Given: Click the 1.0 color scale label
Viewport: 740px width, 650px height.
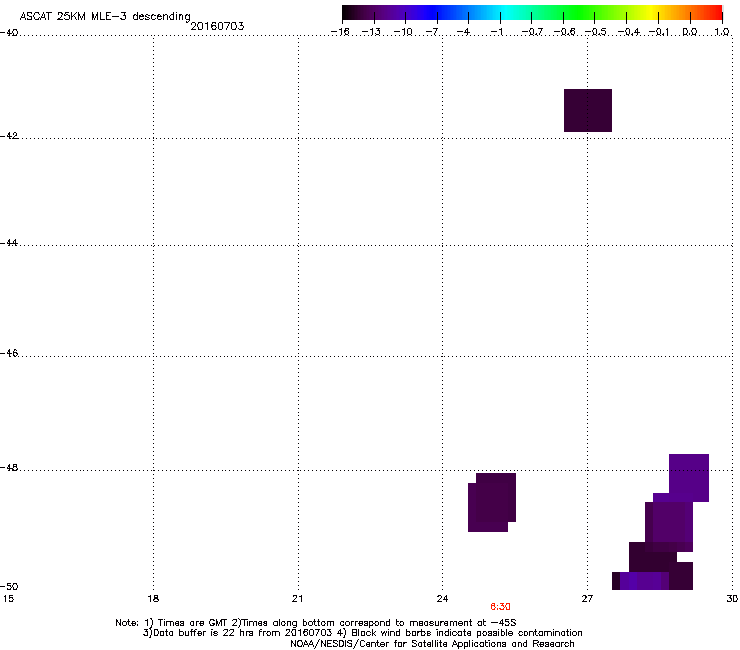Looking at the screenshot, I should pyautogui.click(x=722, y=32).
